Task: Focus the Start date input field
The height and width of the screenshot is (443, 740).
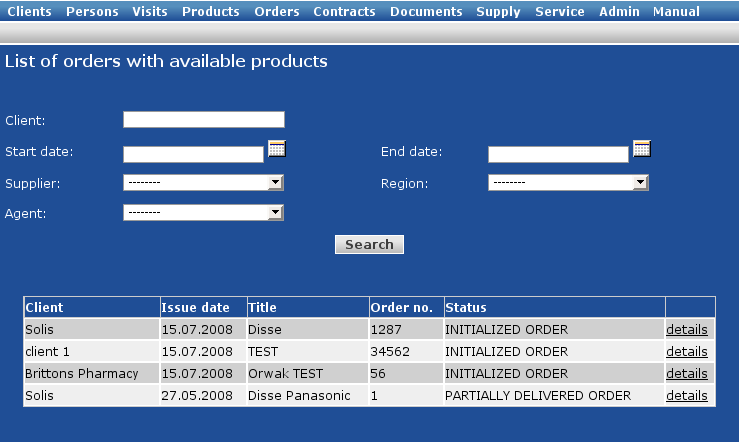Action: pyautogui.click(x=193, y=154)
